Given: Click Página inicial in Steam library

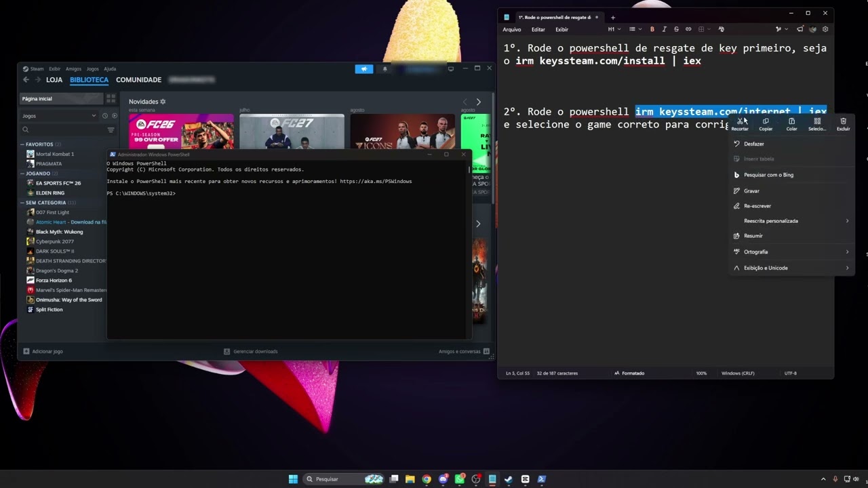Looking at the screenshot, I should pyautogui.click(x=61, y=99).
